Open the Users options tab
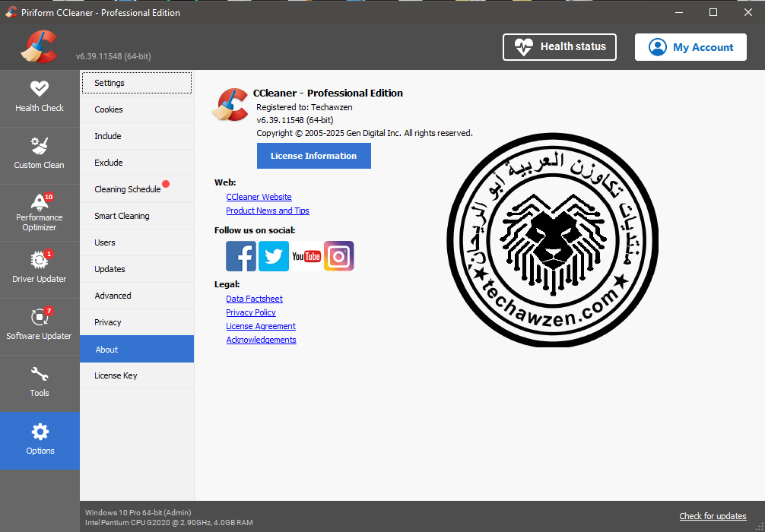765x532 pixels. point(137,242)
